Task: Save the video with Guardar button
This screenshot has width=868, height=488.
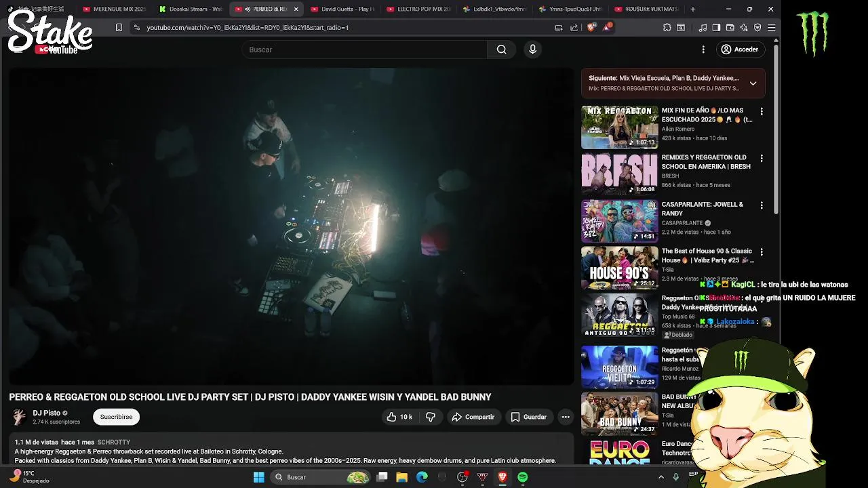Action: tap(529, 417)
